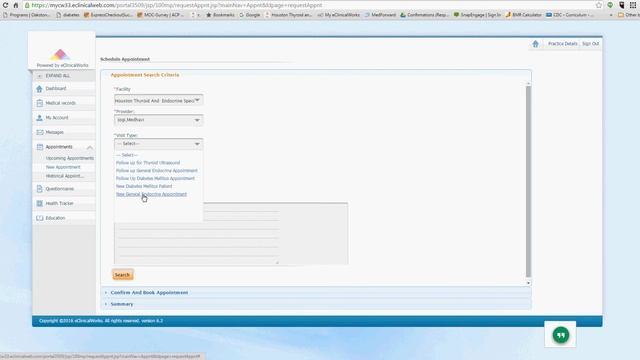Click the browser home icon
The height and width of the screenshot is (360, 640).
(x=16, y=5)
